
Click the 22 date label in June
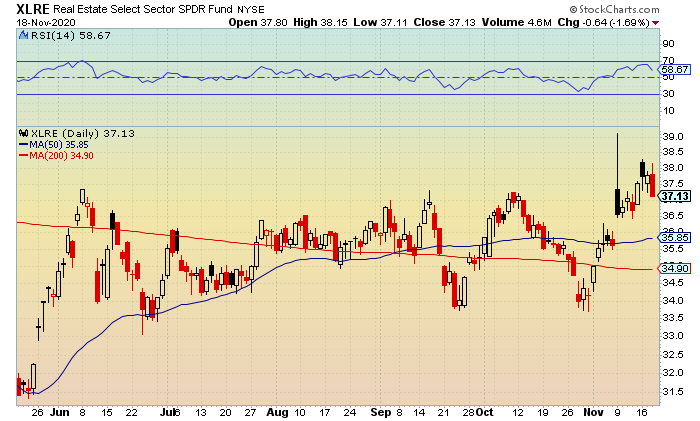pos(131,412)
